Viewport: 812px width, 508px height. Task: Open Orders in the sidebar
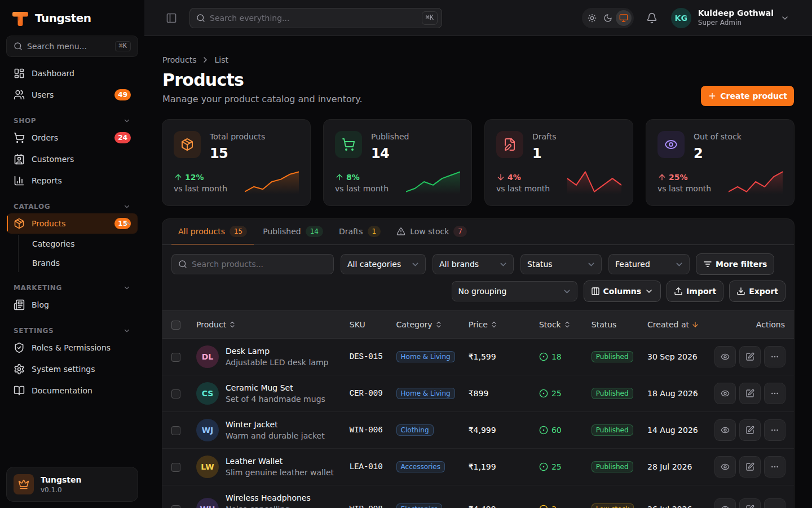click(72, 138)
